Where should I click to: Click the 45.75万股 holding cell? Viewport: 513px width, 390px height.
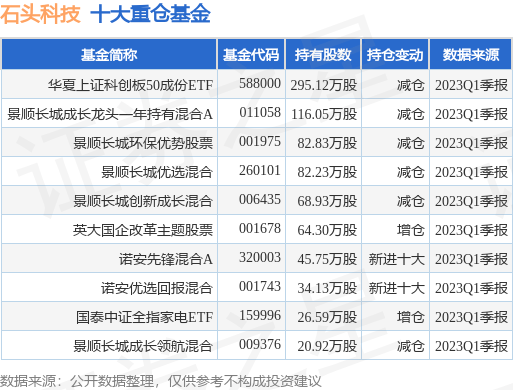click(x=327, y=259)
